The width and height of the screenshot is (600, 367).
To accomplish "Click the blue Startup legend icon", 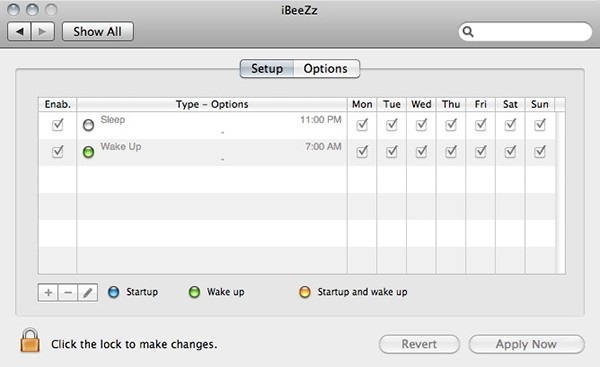I will point(114,292).
